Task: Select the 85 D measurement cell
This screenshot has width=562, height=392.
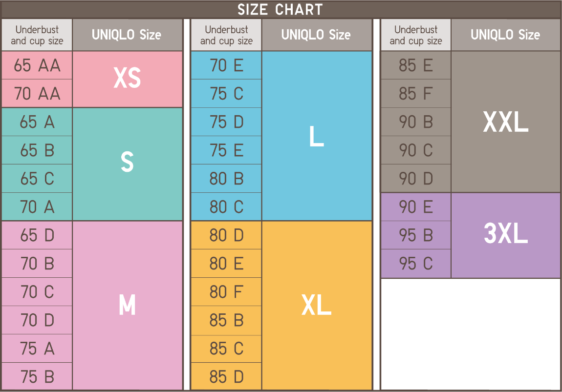Action: 226,377
